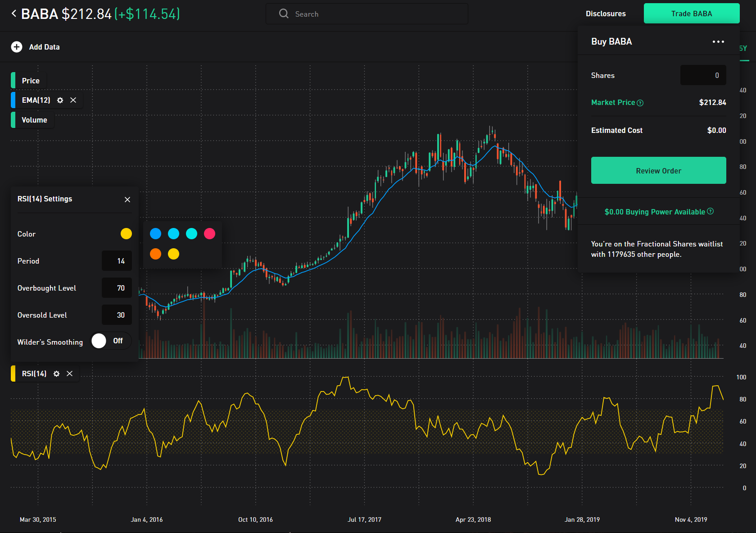This screenshot has width=756, height=533.
Task: Open Disclosures link
Action: click(x=606, y=14)
